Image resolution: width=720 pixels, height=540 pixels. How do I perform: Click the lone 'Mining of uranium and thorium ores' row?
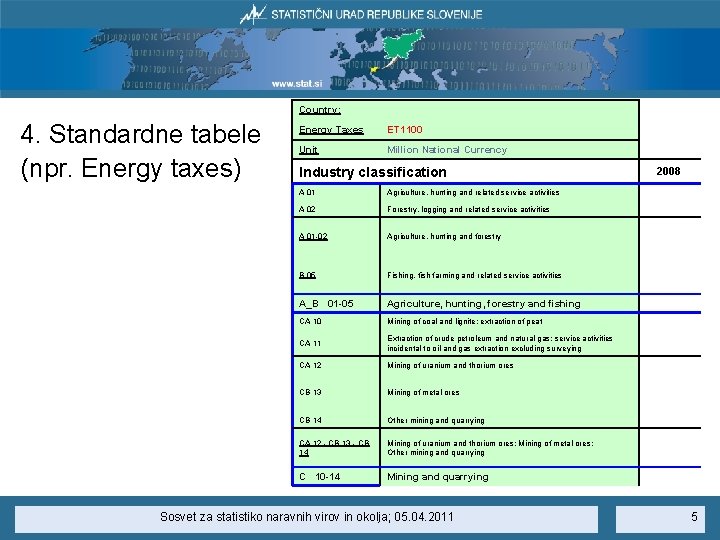coord(450,366)
